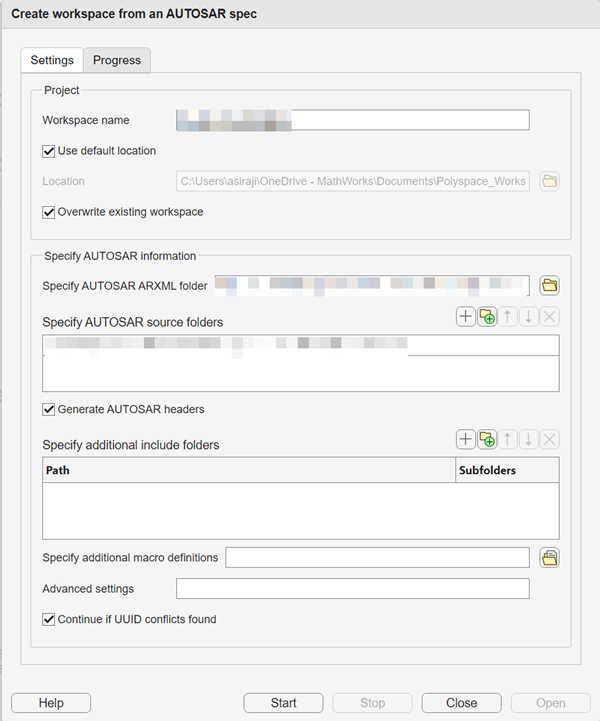The height and width of the screenshot is (721, 600).
Task: Add a blank row to AUTOSAR source folders
Action: tap(466, 317)
